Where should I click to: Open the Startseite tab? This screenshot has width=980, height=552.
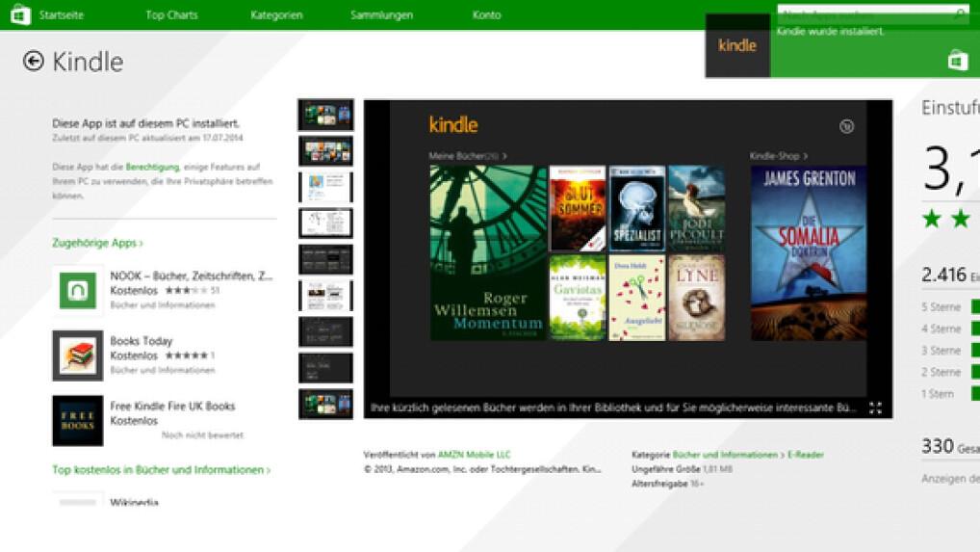pos(61,15)
